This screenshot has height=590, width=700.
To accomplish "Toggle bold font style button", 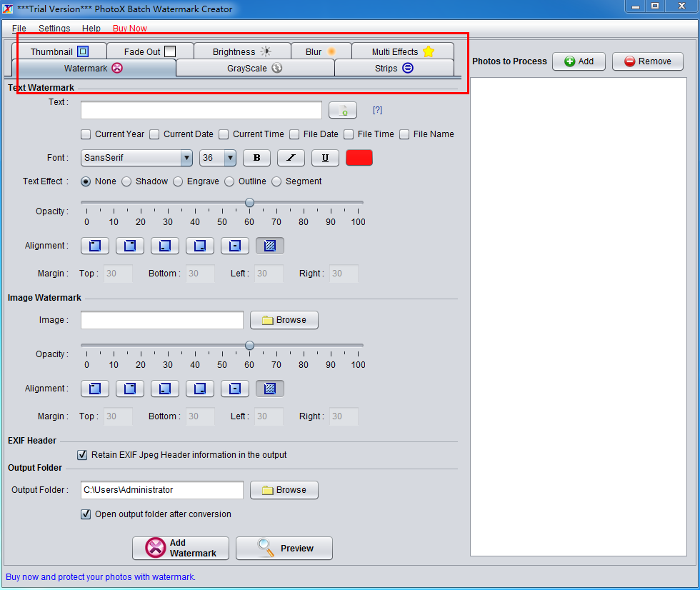I will click(256, 158).
